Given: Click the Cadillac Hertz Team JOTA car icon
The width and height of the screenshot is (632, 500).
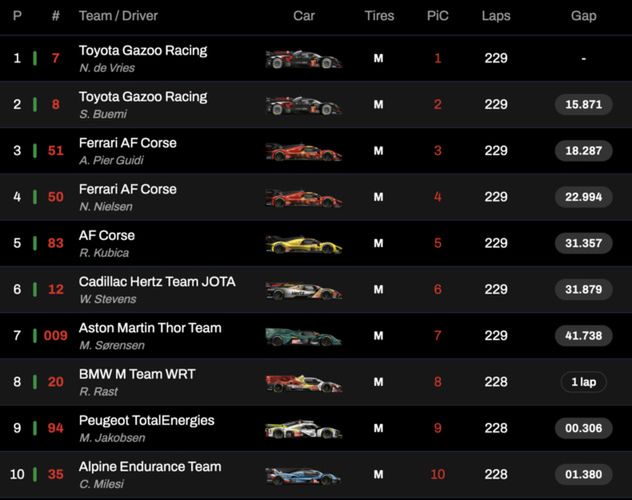Looking at the screenshot, I should tap(304, 290).
